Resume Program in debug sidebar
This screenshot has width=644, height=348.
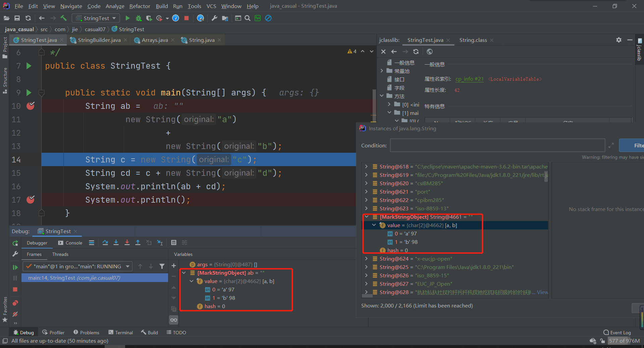15,267
